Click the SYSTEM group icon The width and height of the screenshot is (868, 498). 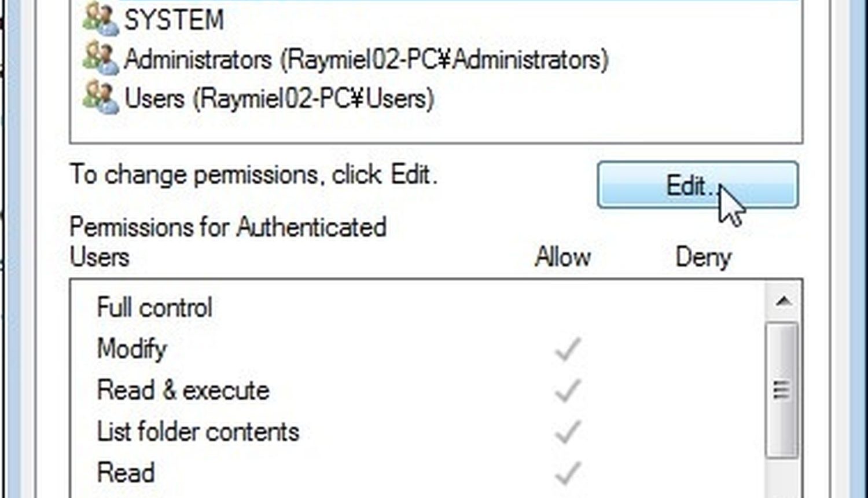[101, 19]
